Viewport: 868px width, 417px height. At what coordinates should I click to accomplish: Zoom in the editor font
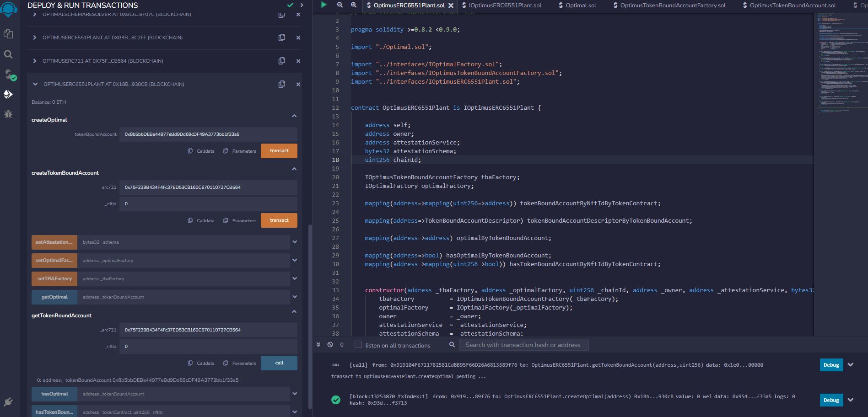[354, 5]
